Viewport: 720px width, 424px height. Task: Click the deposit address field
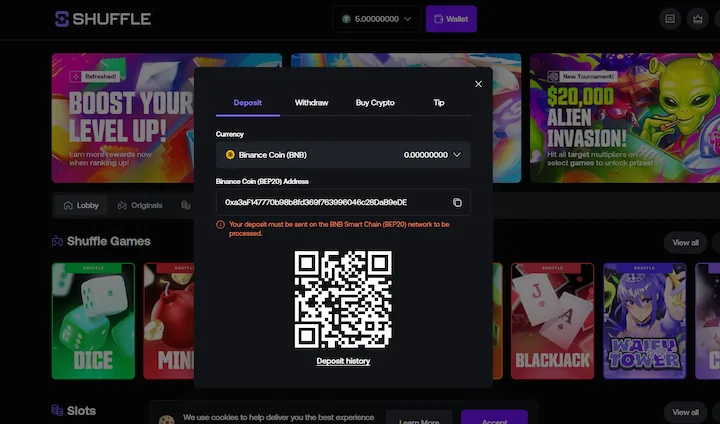[x=343, y=203]
